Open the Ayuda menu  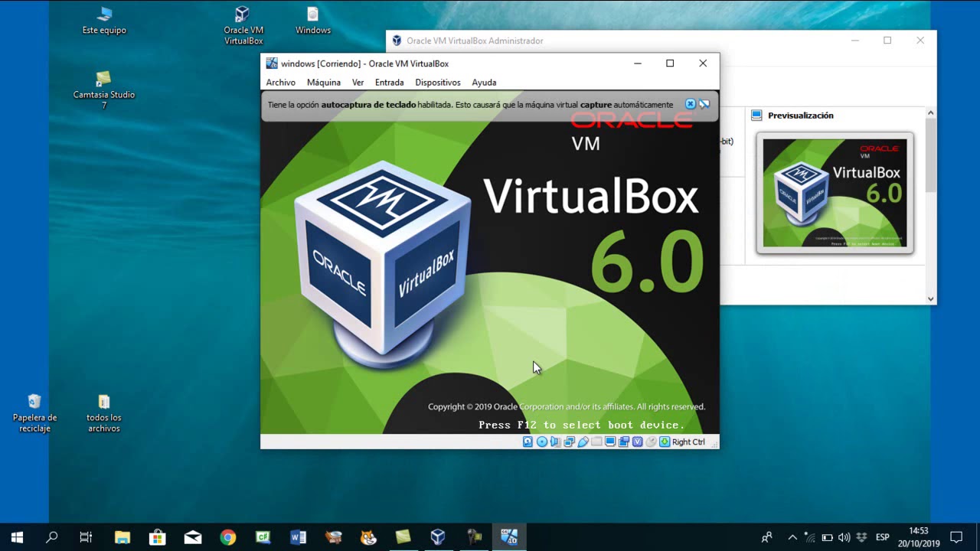[484, 82]
